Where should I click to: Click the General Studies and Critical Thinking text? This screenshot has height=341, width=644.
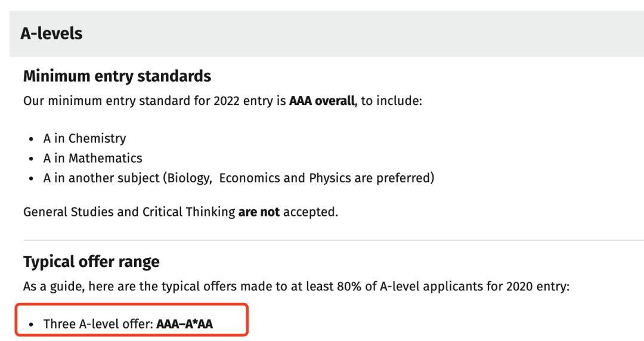(x=129, y=212)
